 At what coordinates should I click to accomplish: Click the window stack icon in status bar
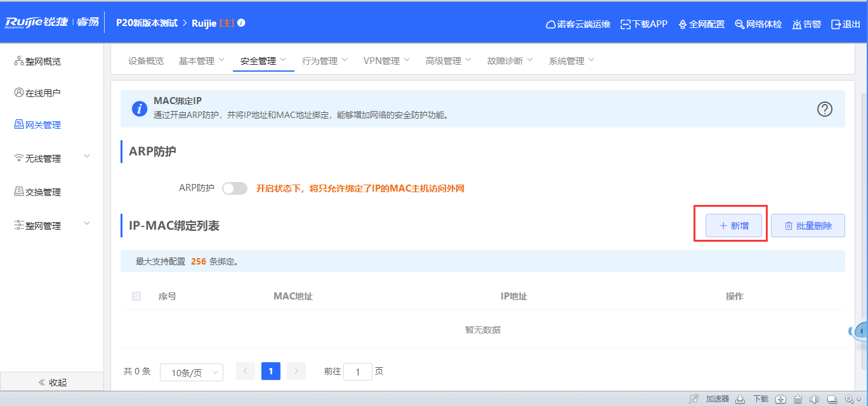pos(832,399)
